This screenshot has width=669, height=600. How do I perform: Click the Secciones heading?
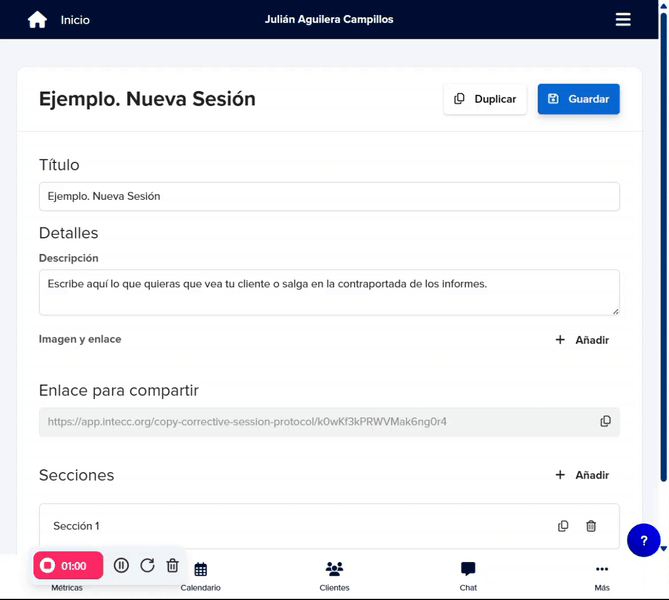76,475
